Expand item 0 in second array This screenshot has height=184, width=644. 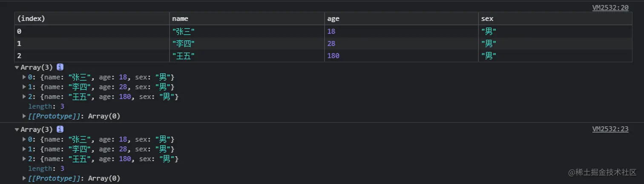(24, 139)
